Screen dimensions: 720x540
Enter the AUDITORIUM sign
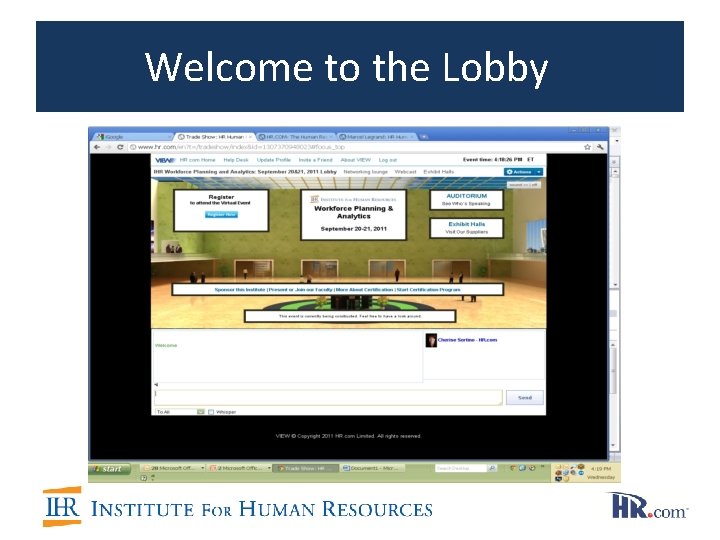[467, 200]
